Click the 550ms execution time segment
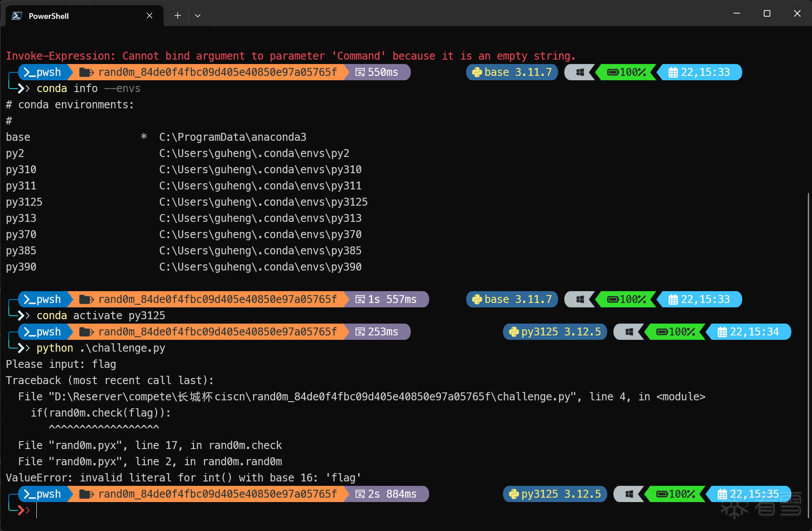812x531 pixels. (x=377, y=72)
